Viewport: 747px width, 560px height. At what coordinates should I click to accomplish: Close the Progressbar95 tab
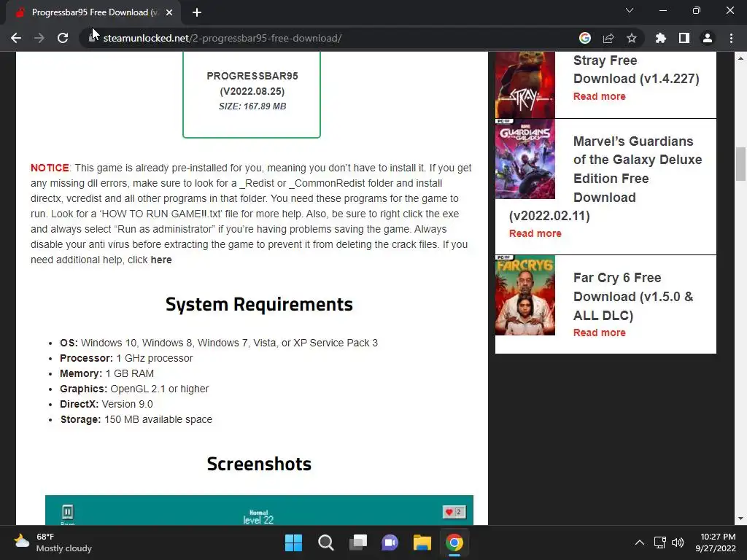pyautogui.click(x=169, y=12)
